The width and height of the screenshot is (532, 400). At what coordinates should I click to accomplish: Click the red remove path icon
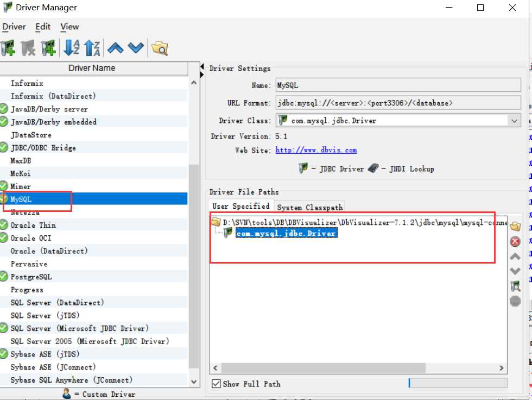(515, 241)
